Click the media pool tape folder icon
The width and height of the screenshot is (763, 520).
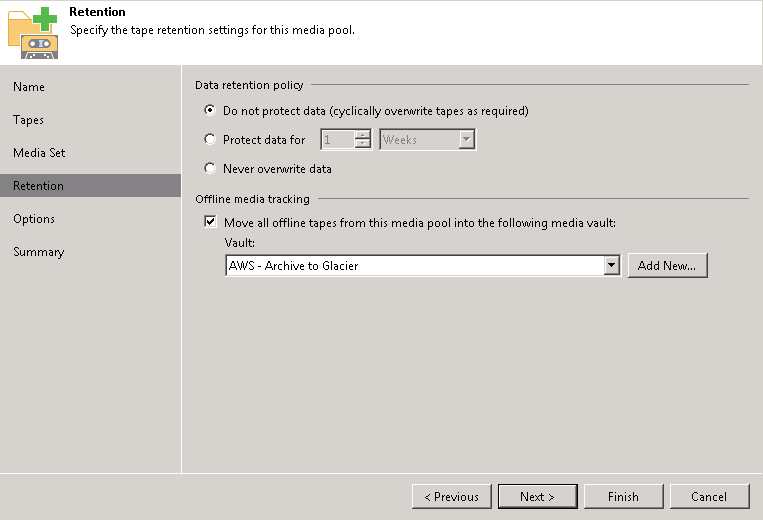coord(33,33)
